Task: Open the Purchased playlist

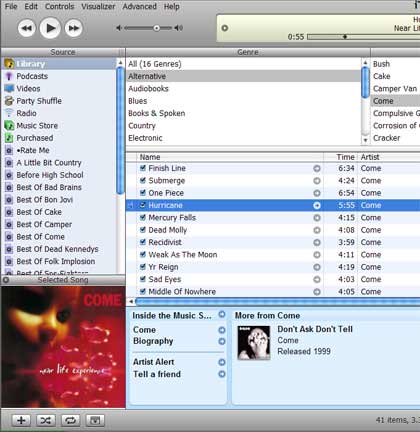Action: coord(59,138)
